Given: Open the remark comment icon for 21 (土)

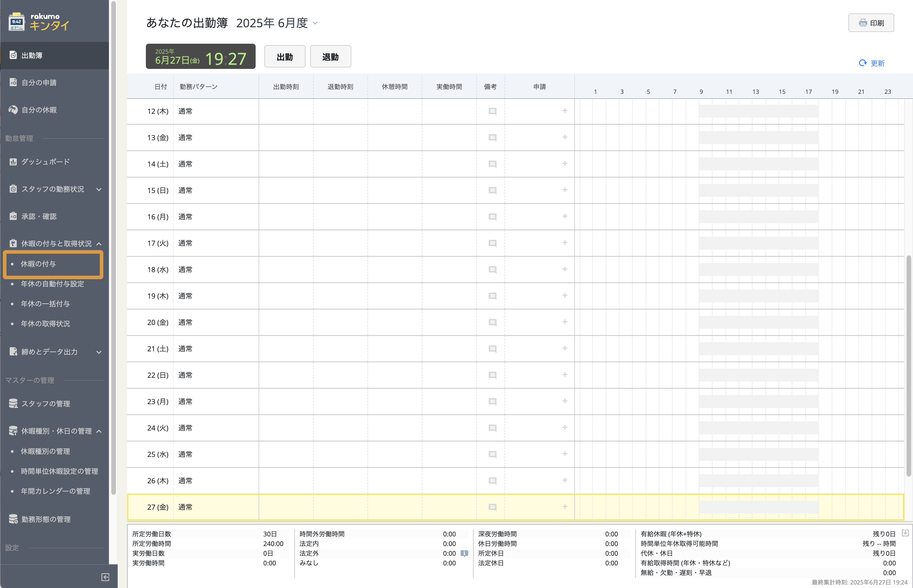Looking at the screenshot, I should click(x=492, y=349).
